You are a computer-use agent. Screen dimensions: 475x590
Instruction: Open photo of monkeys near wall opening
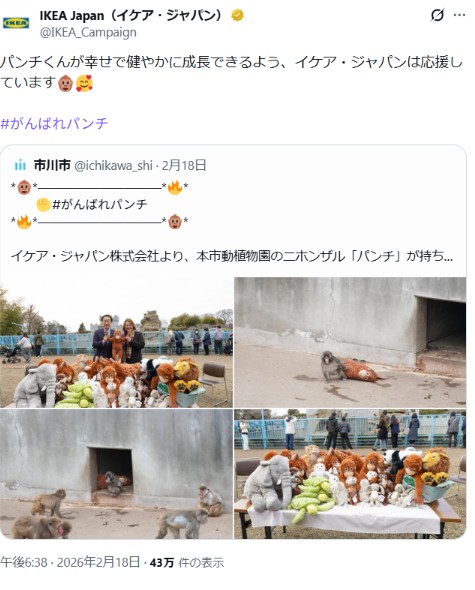click(x=116, y=474)
